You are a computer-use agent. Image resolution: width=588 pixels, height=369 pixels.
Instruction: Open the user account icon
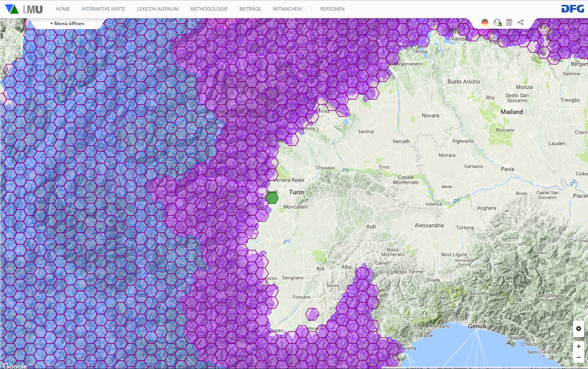497,22
